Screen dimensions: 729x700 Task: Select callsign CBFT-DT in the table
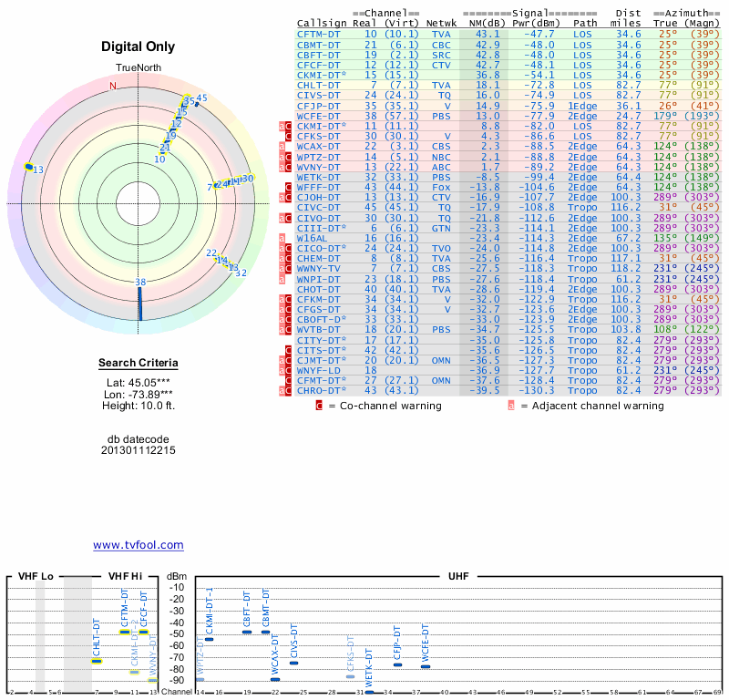[318, 55]
